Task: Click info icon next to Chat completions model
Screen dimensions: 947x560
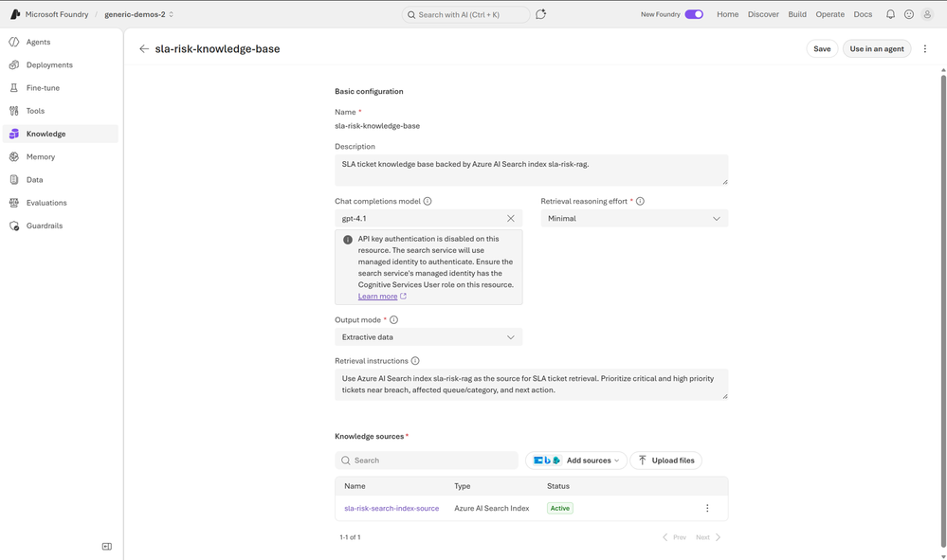Action: (x=428, y=201)
